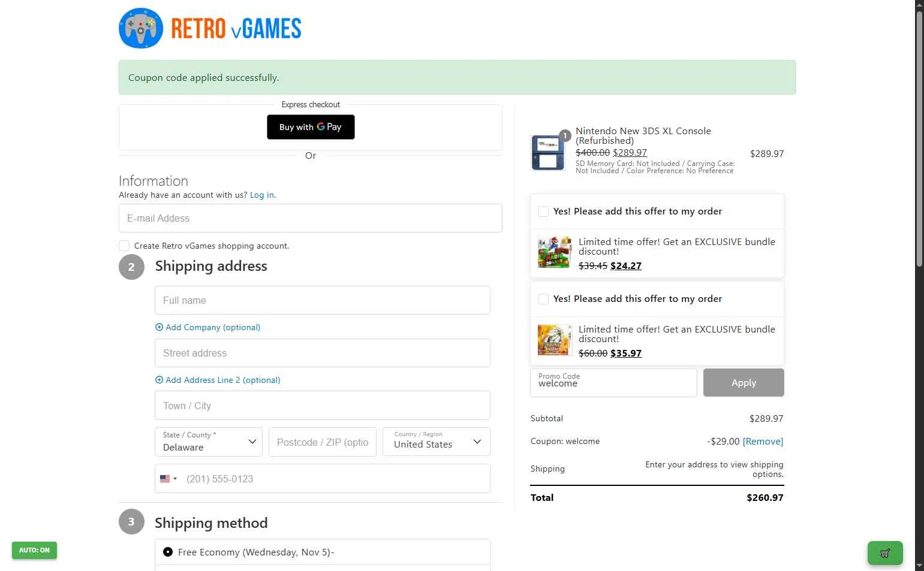The width and height of the screenshot is (924, 571).
Task: Open the Country / Region dropdown
Action: [437, 442]
